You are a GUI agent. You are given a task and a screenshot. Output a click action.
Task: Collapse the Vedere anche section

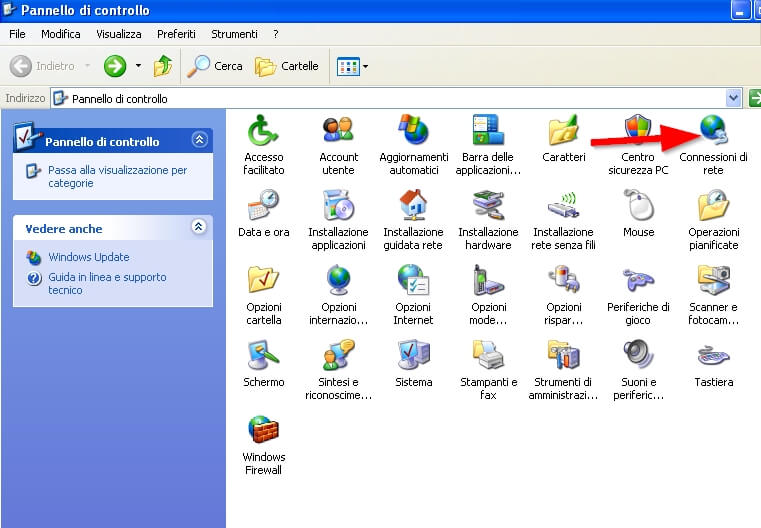199,227
